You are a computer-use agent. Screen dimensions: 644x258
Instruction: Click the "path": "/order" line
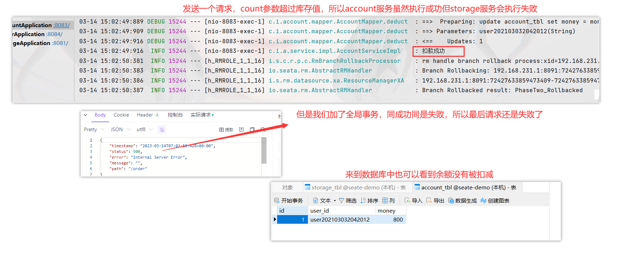(128, 169)
